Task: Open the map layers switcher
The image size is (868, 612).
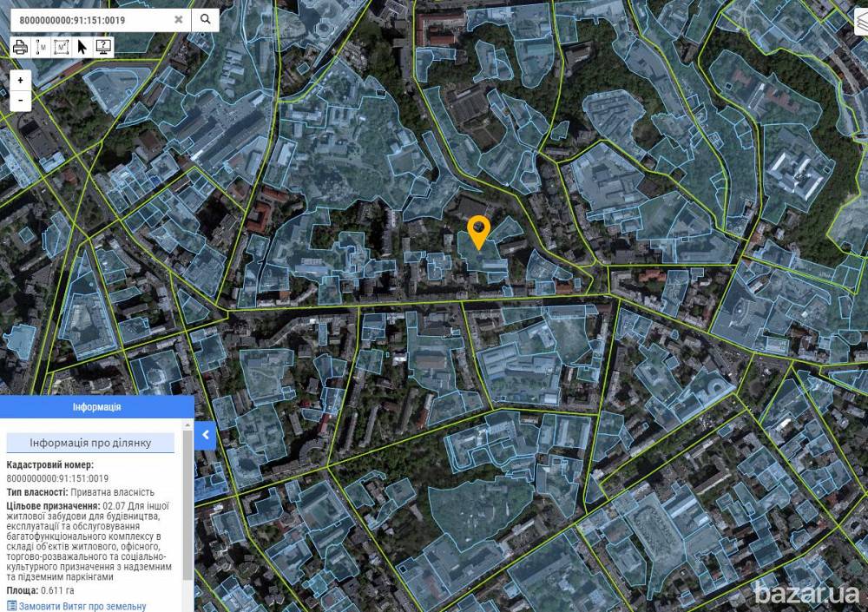Action: [x=861, y=24]
